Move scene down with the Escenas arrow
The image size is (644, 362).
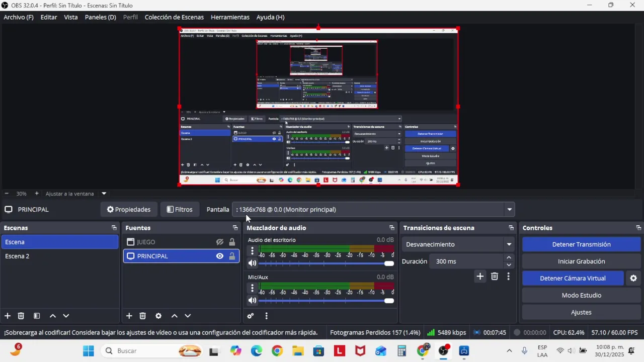66,316
